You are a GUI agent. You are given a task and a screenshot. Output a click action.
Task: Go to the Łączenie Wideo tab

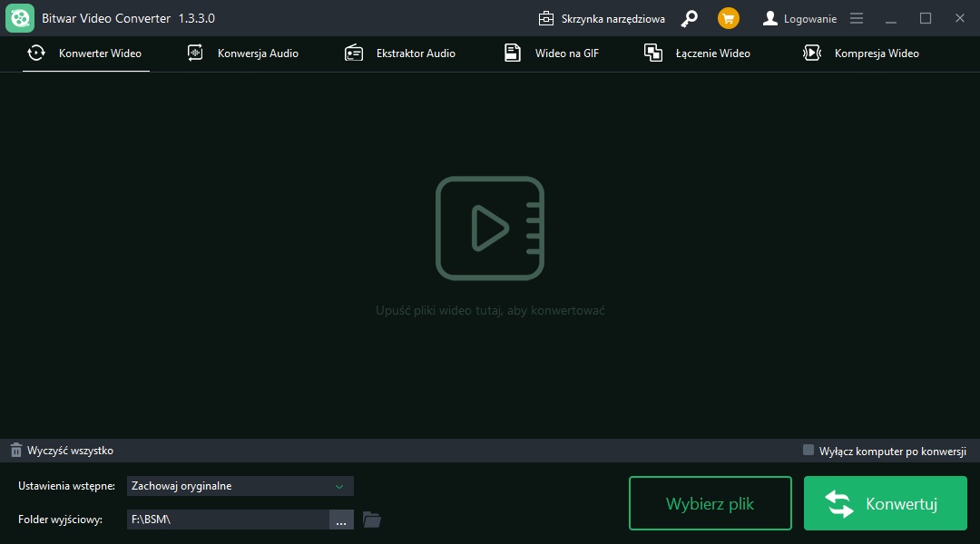[697, 53]
